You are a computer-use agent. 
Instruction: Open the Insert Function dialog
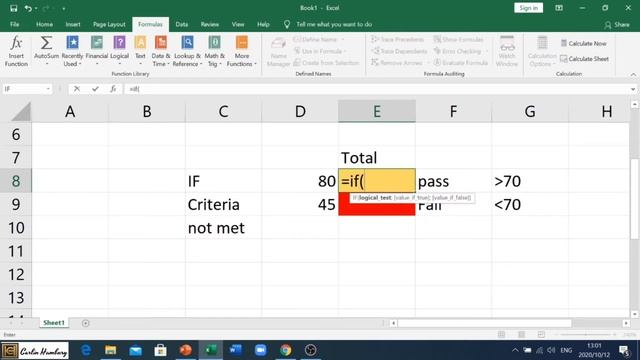tap(16, 51)
